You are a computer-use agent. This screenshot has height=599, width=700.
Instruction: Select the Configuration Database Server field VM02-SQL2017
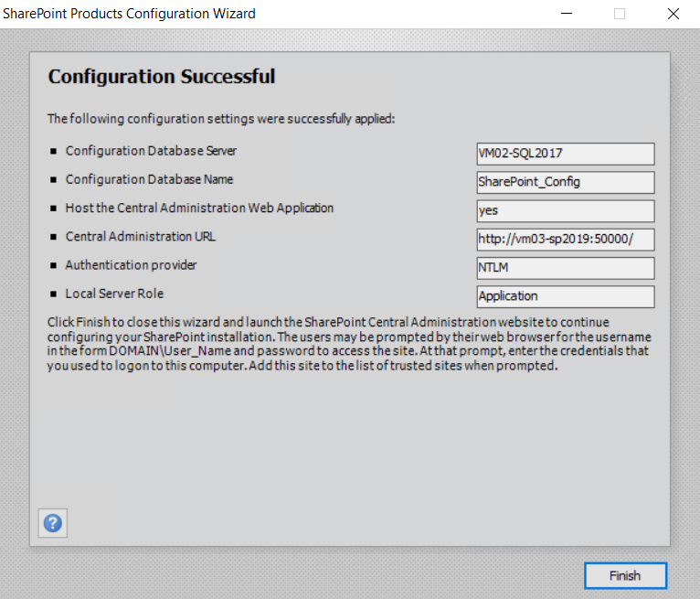coord(566,154)
